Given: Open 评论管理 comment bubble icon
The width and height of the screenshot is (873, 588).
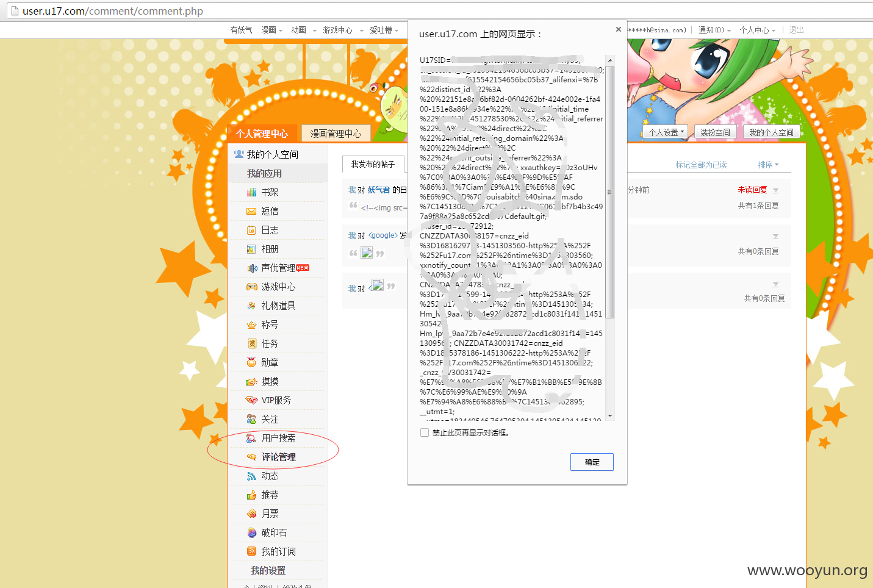Looking at the screenshot, I should tap(251, 457).
